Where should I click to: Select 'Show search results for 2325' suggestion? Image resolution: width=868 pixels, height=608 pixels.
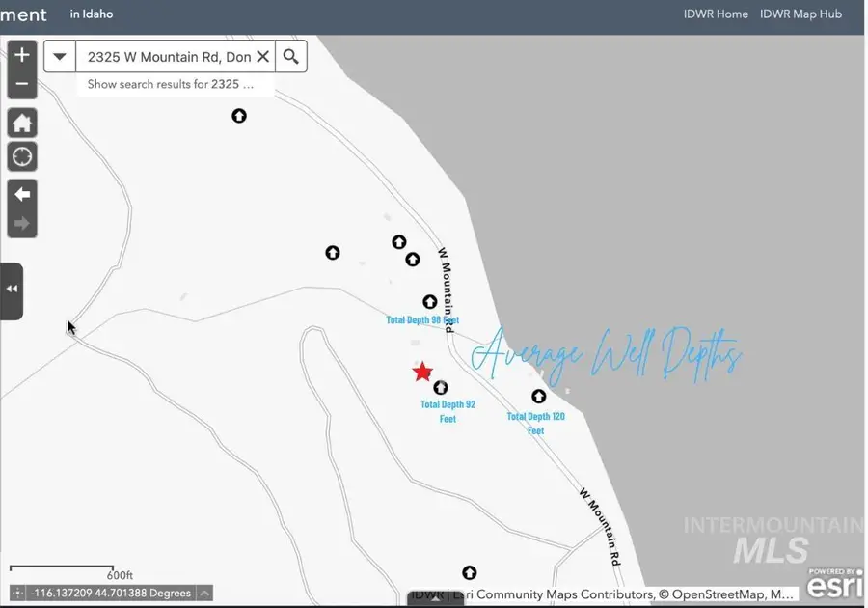point(171,84)
